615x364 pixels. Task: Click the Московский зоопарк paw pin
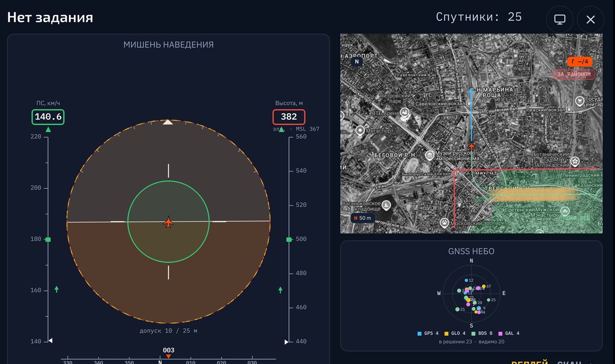[444, 223]
